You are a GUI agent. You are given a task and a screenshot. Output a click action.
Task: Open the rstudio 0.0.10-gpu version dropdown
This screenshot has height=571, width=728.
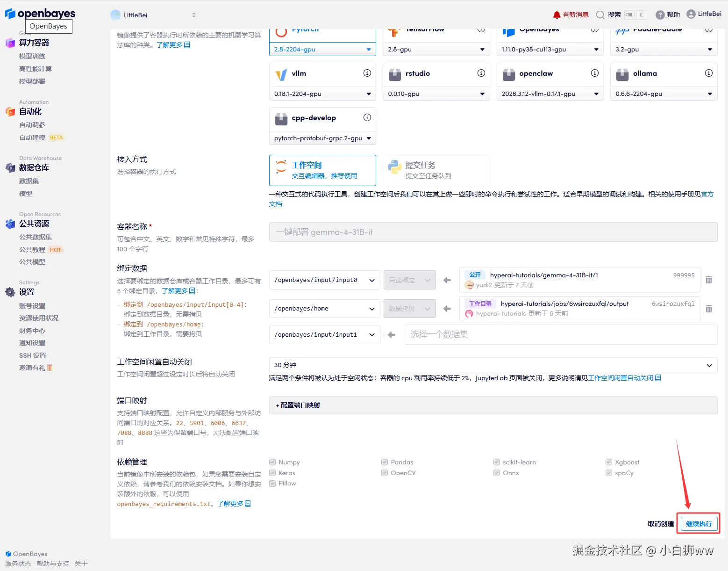436,94
